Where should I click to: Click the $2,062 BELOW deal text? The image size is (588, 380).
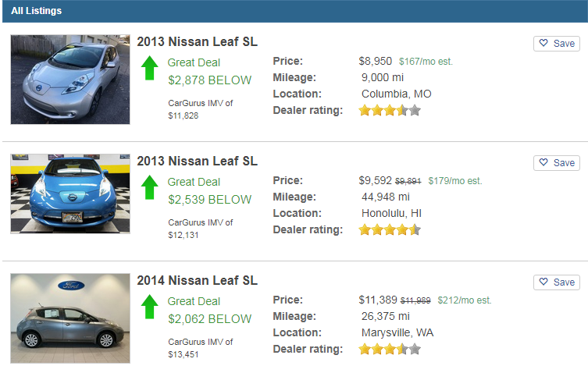(209, 318)
